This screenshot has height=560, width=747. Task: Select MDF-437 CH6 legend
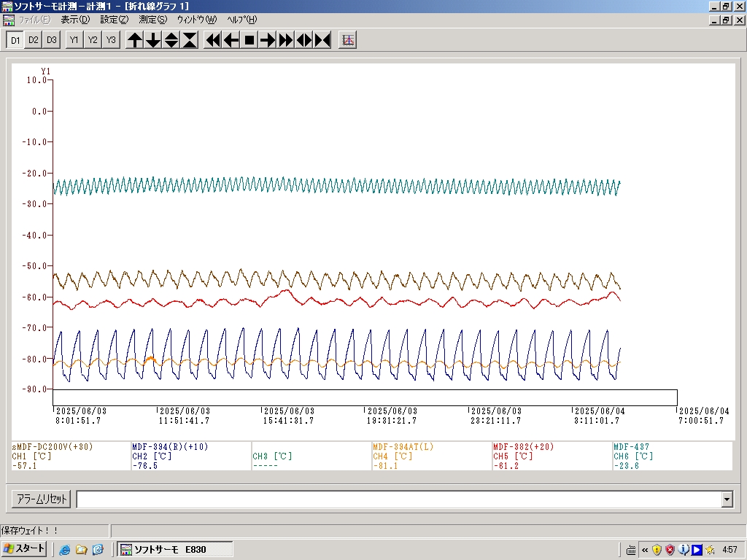point(673,456)
